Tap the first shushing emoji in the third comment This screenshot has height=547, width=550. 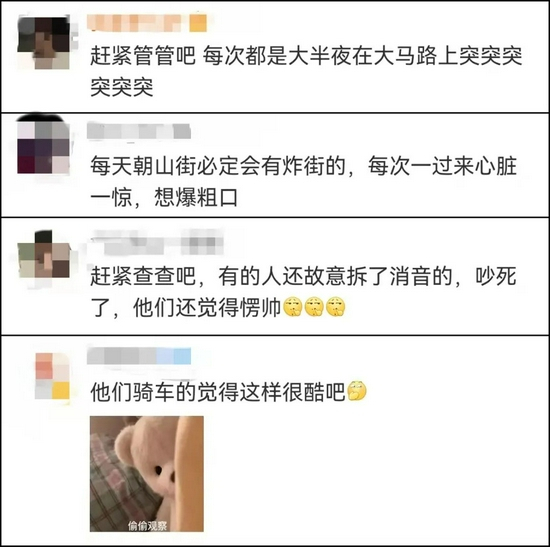pos(292,307)
